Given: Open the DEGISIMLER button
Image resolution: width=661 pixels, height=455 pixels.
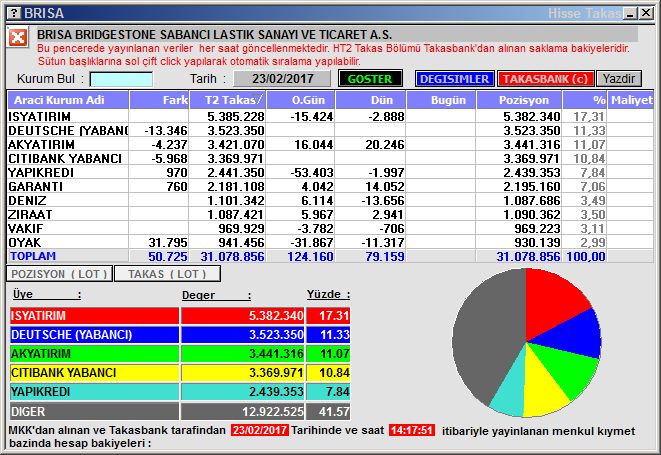Looking at the screenshot, I should click(454, 79).
